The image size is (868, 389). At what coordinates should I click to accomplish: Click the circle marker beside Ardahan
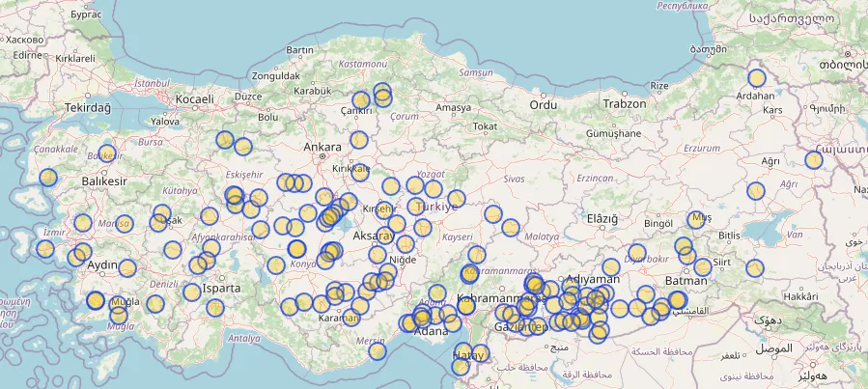coord(757,78)
